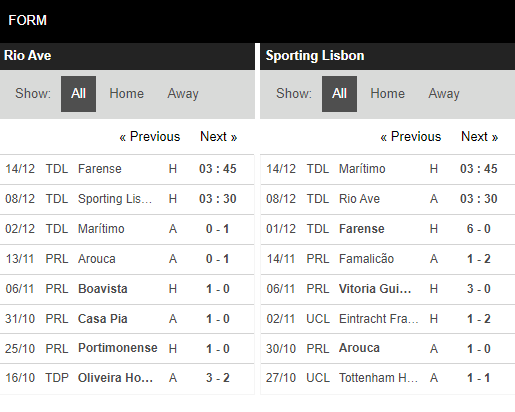Switch Rio Ave form to Home matches

[126, 94]
